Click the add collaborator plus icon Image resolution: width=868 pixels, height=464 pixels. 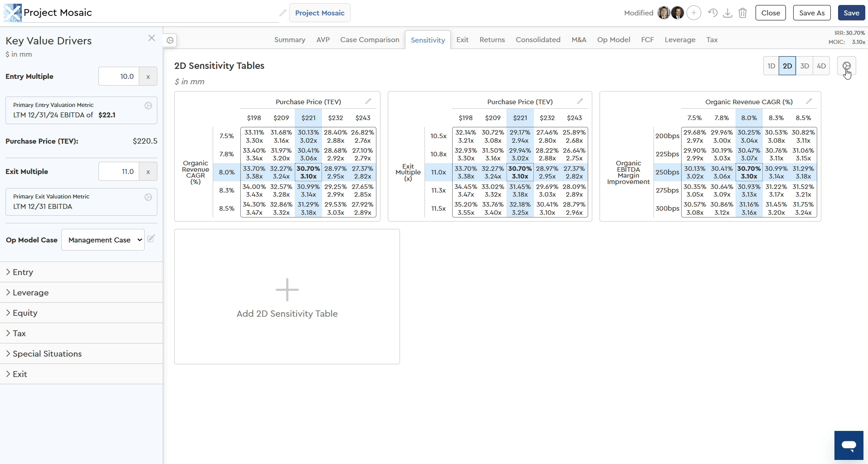(693, 13)
